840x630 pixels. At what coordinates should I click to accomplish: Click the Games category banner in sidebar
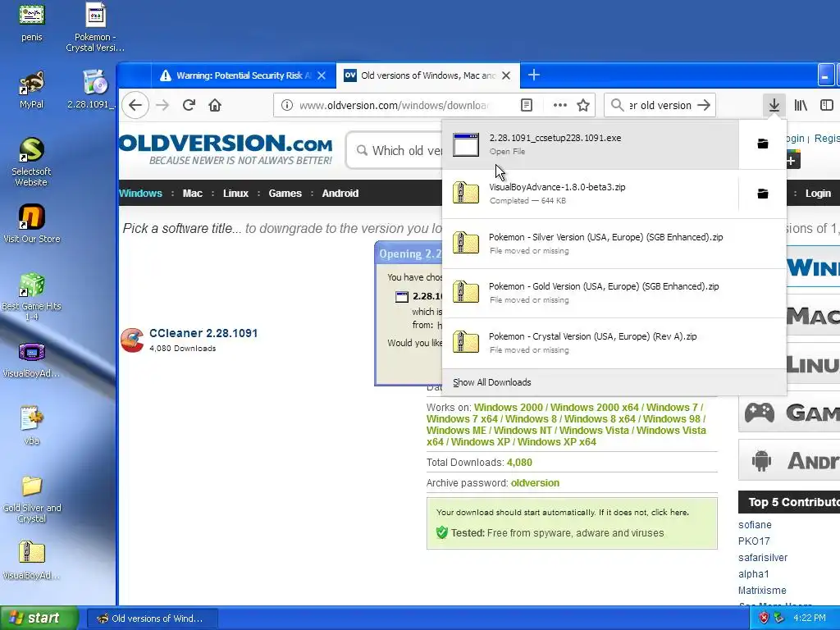click(788, 412)
